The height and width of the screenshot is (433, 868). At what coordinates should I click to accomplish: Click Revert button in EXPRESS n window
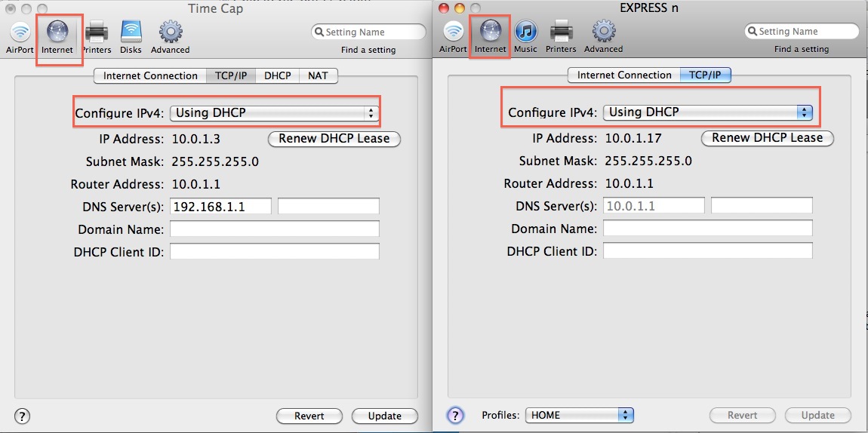[x=743, y=415]
